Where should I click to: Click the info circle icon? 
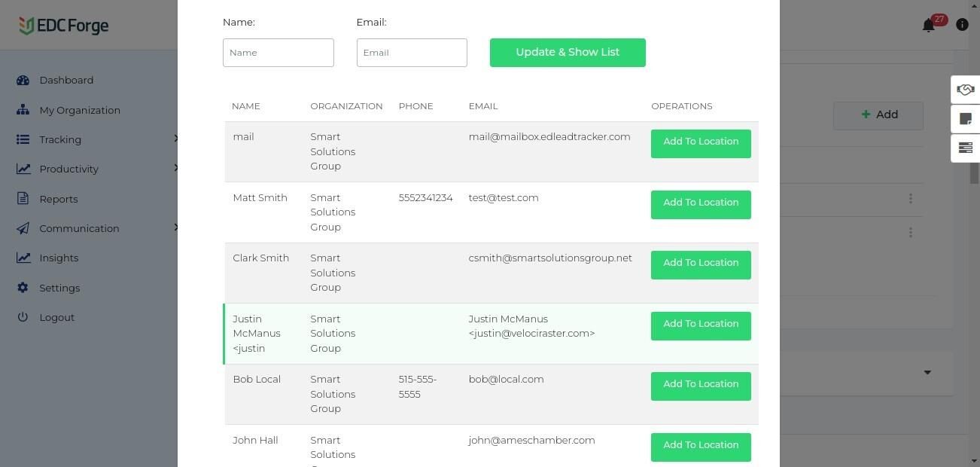point(962,25)
